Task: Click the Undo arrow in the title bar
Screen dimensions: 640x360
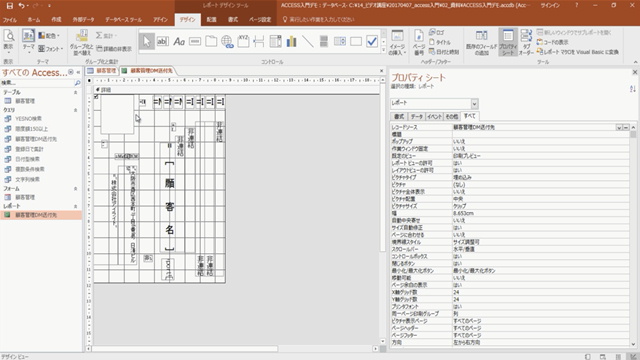Action: pyautogui.click(x=22, y=6)
